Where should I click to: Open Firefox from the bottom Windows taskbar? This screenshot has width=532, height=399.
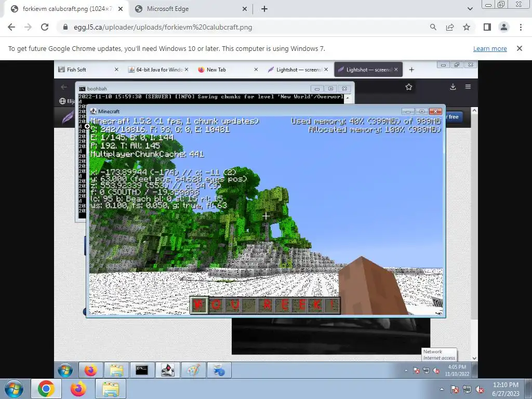78,389
